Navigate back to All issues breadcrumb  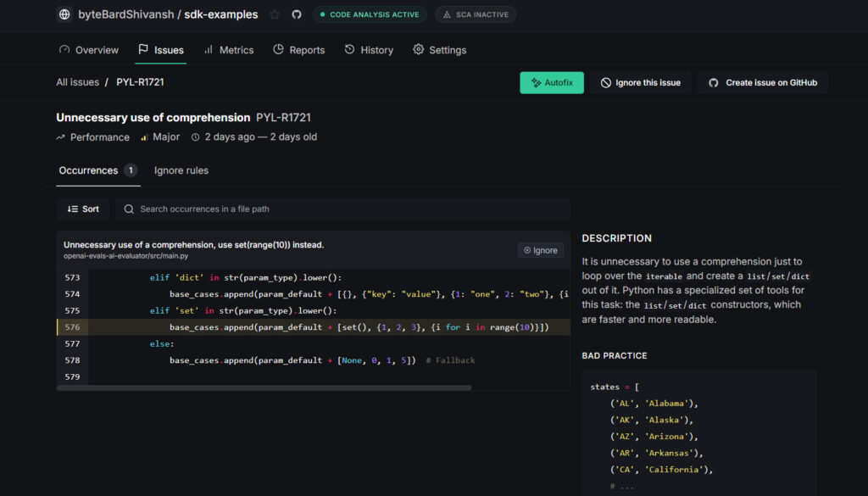[x=77, y=82]
